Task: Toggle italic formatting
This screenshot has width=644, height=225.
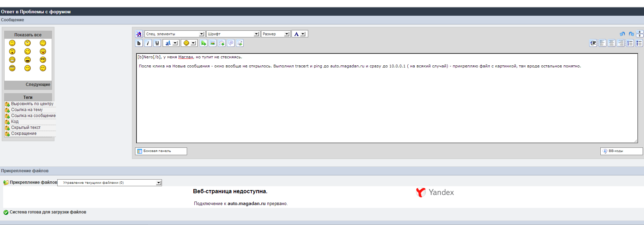Action: (148, 43)
